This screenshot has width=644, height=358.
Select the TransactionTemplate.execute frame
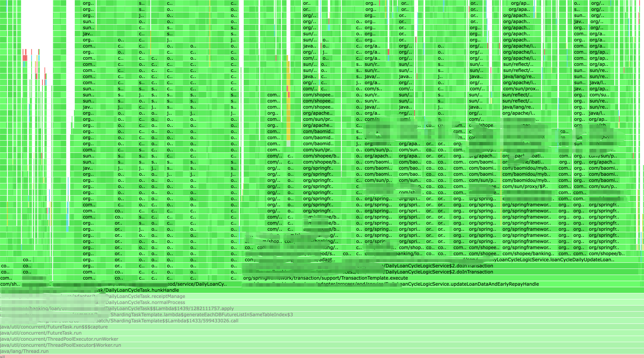pyautogui.click(x=325, y=278)
